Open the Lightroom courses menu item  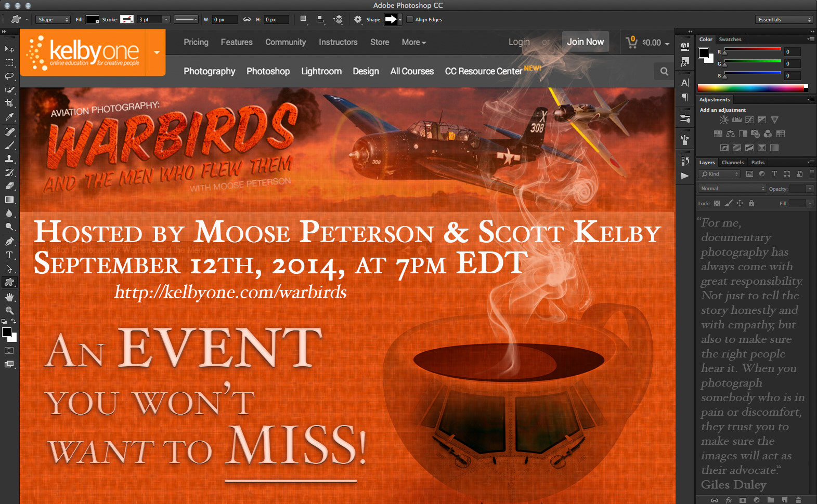tap(321, 71)
